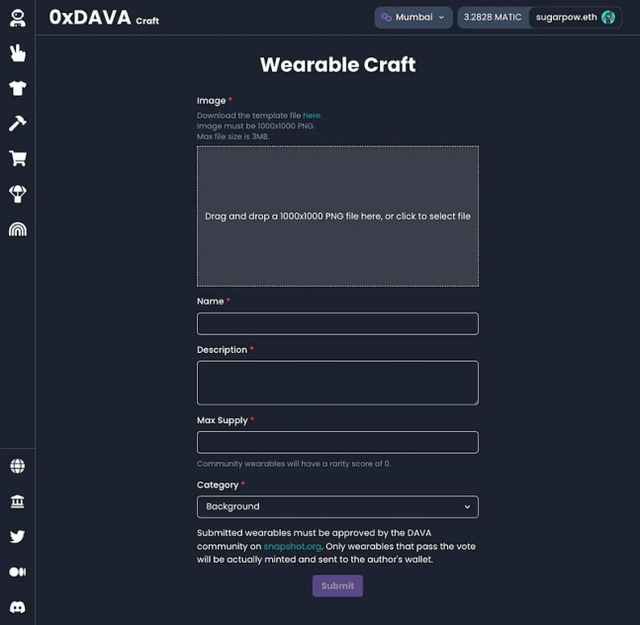Open the snapshot.org link
640x625 pixels.
291,547
